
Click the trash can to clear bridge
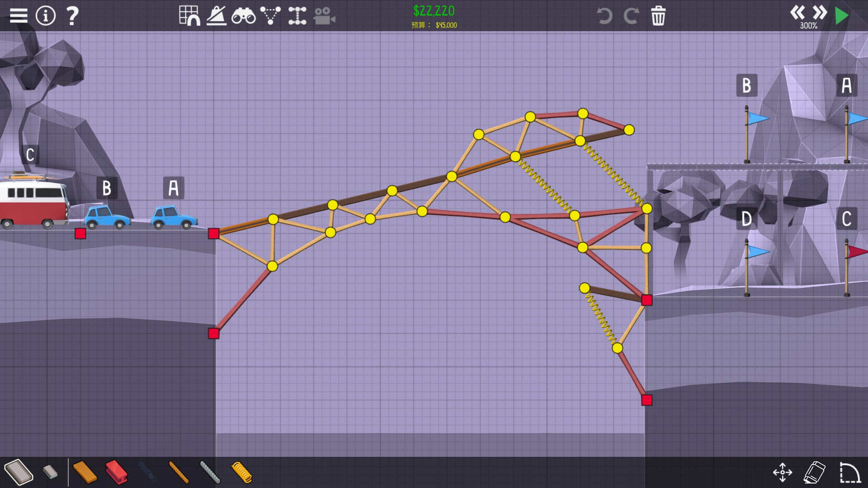pos(658,16)
